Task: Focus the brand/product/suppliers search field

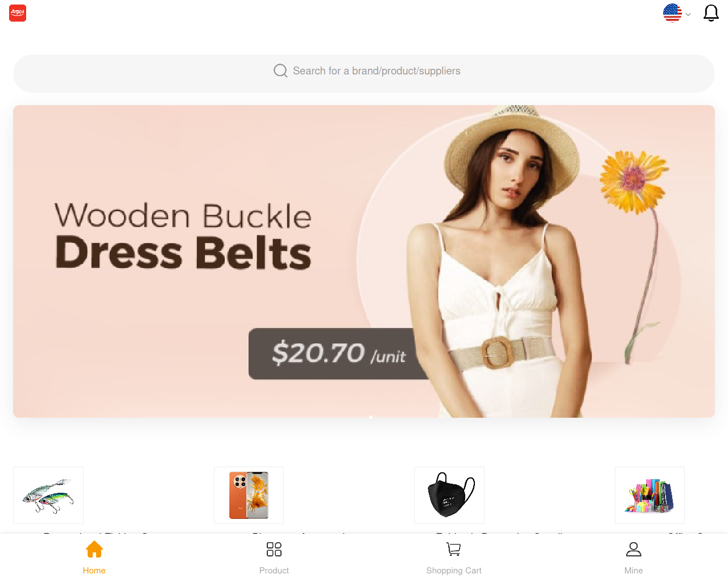Action: tap(364, 73)
